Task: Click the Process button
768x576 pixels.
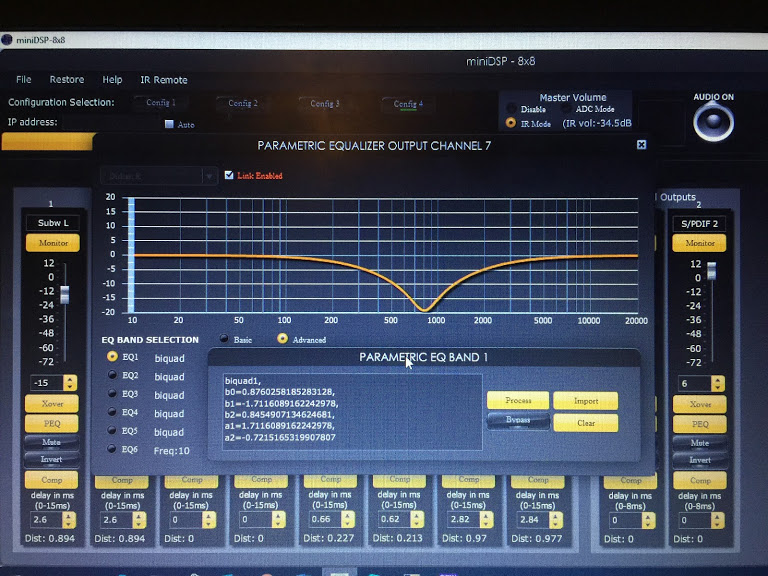Action: pyautogui.click(x=518, y=400)
